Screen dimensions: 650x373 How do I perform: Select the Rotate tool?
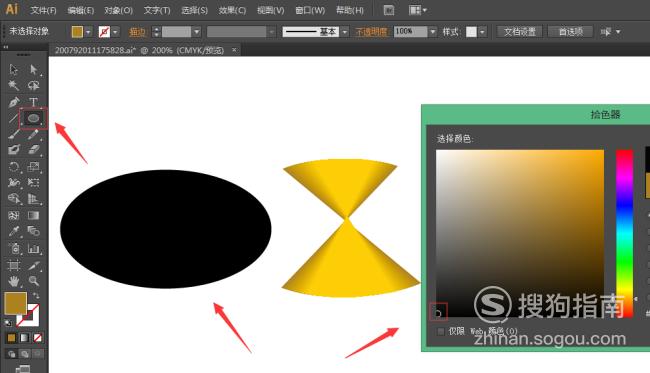pyautogui.click(x=14, y=167)
